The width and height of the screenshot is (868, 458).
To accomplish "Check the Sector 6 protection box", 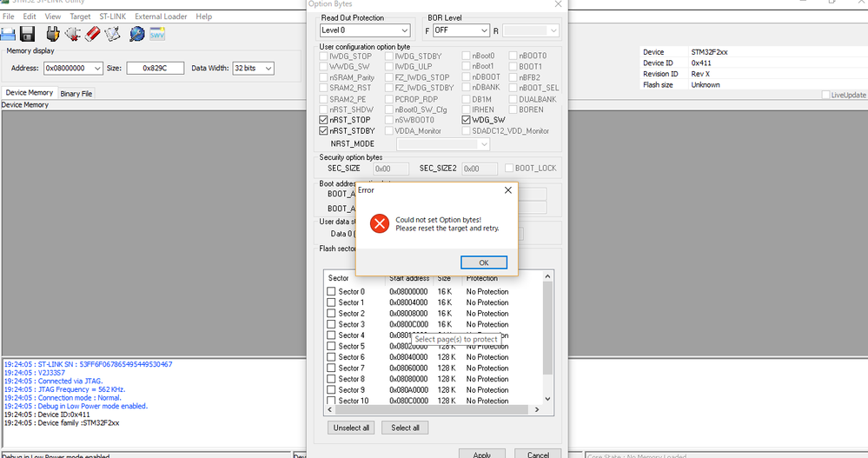I will [x=331, y=356].
